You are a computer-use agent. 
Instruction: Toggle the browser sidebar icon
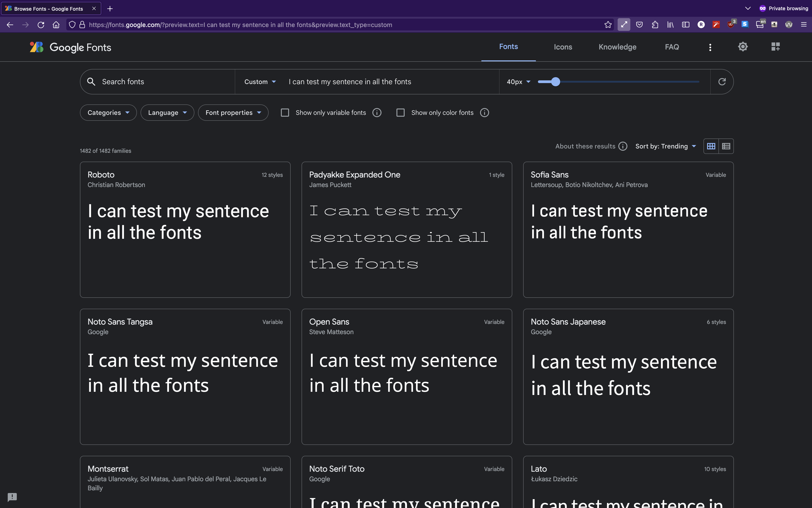point(686,25)
